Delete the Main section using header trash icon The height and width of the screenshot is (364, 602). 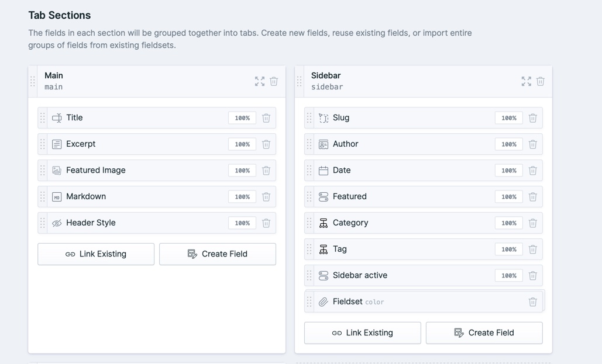(x=274, y=81)
